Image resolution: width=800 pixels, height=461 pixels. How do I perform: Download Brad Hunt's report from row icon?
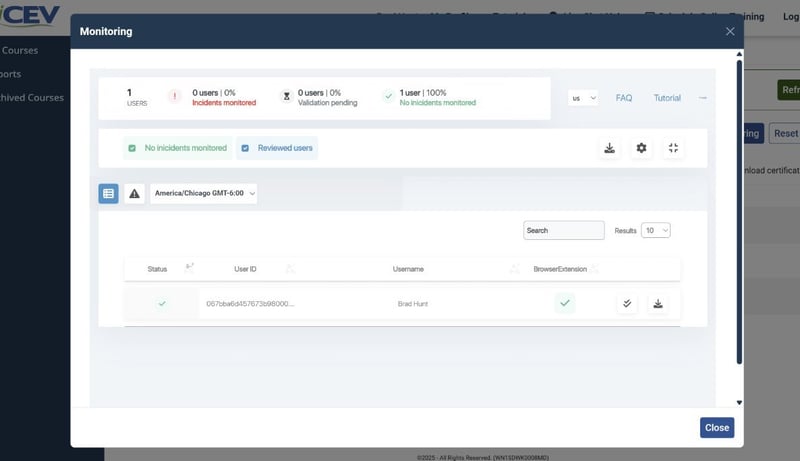tap(658, 303)
